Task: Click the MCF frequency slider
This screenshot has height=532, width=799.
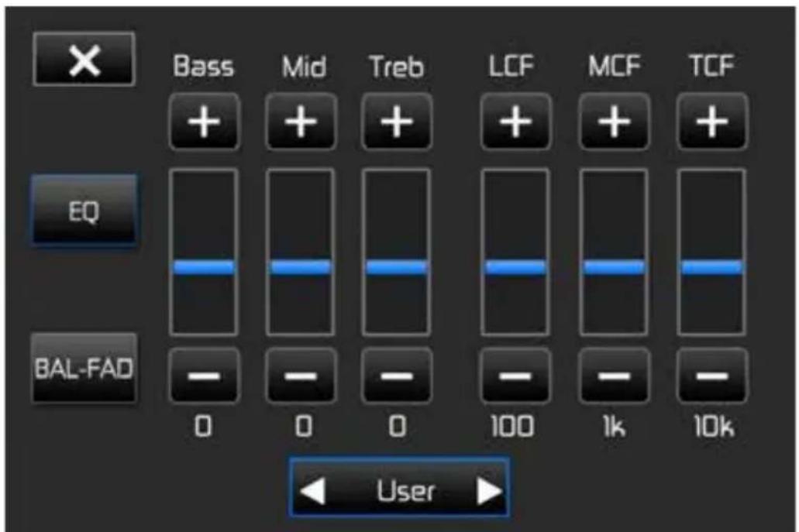Action: tap(614, 252)
